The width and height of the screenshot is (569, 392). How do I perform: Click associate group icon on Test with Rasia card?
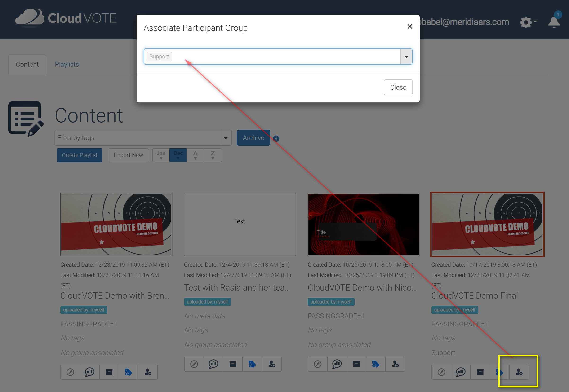(271, 364)
